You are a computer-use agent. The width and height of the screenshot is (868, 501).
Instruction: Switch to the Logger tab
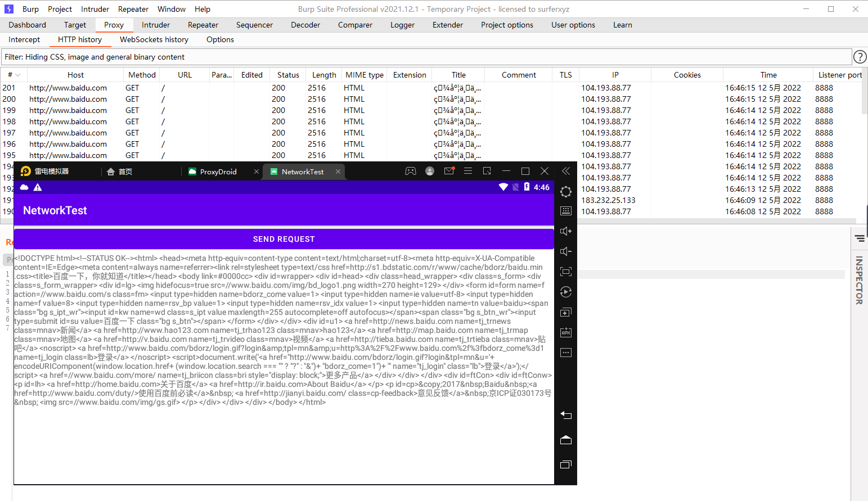point(402,25)
